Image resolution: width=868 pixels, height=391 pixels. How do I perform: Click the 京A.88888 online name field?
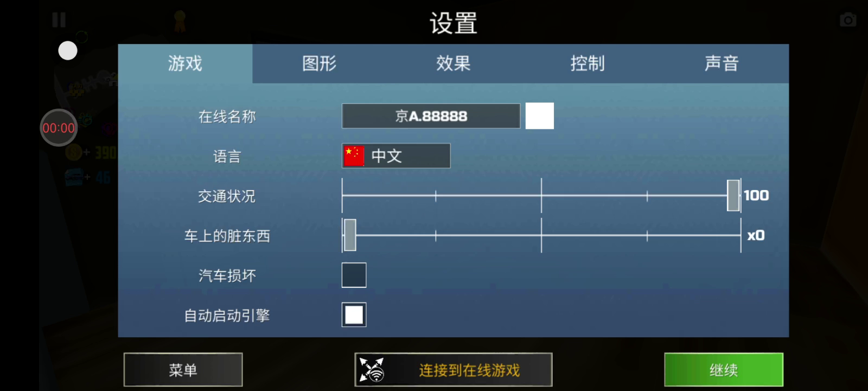tap(431, 116)
